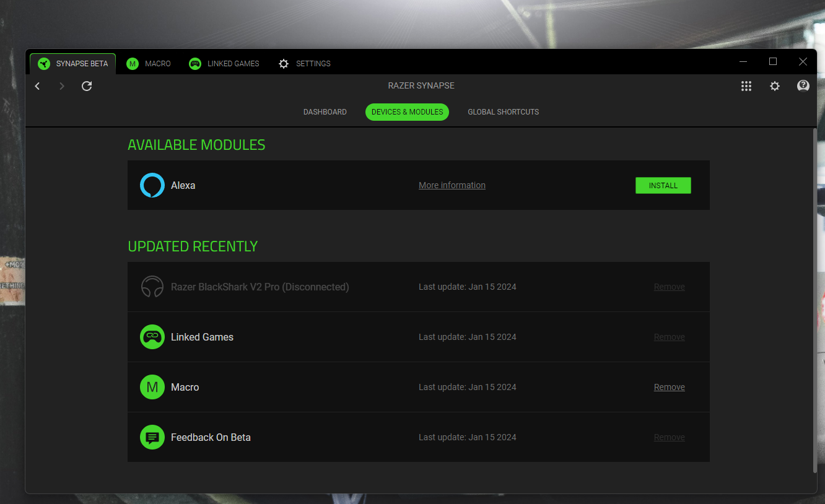Refresh the Synapse page
This screenshot has width=825, height=504.
tap(87, 86)
